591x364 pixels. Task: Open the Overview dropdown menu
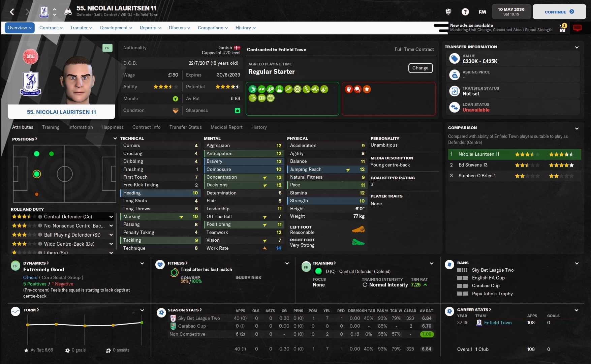pos(20,28)
